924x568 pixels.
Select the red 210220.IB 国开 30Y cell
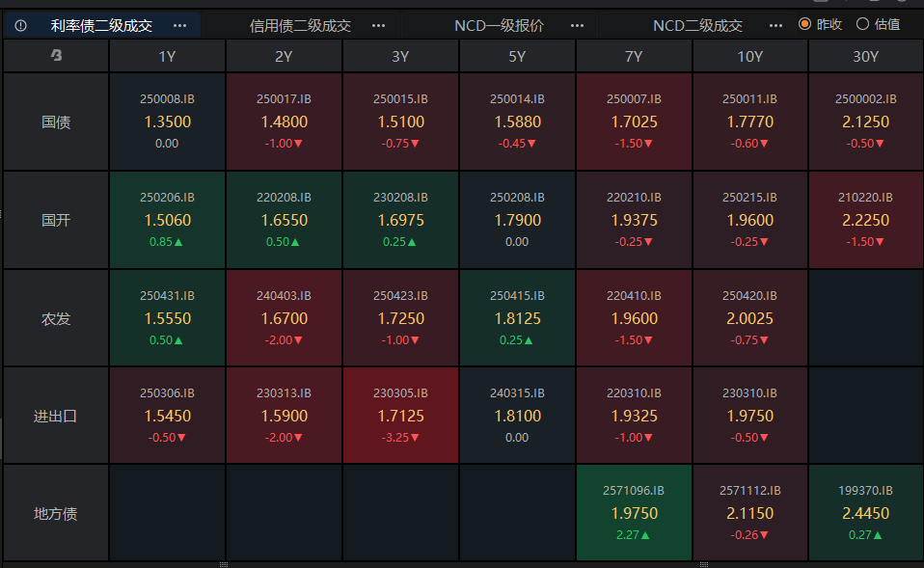click(865, 220)
